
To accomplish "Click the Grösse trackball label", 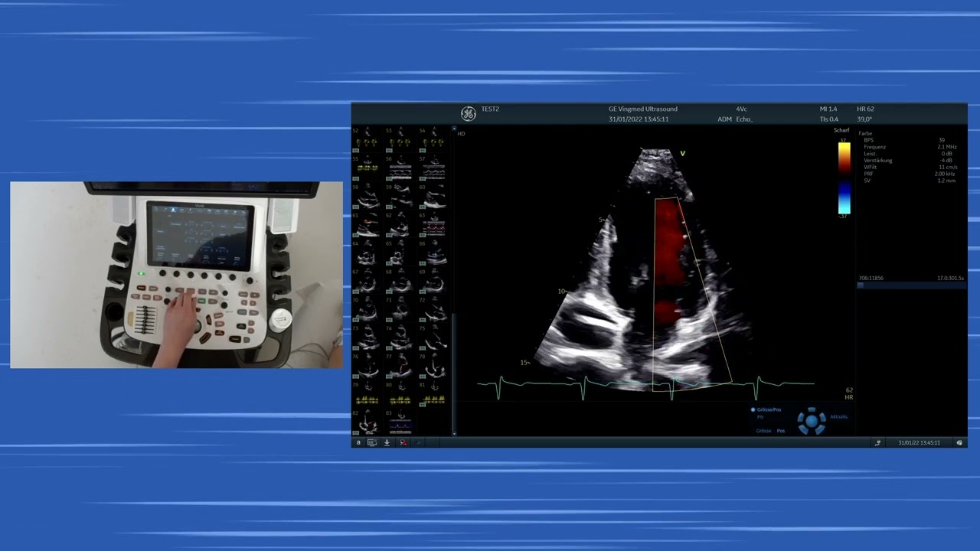I will [x=763, y=431].
